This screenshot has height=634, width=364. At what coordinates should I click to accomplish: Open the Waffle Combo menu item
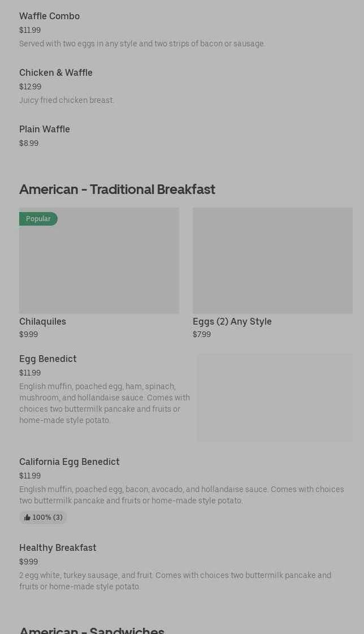(x=49, y=16)
